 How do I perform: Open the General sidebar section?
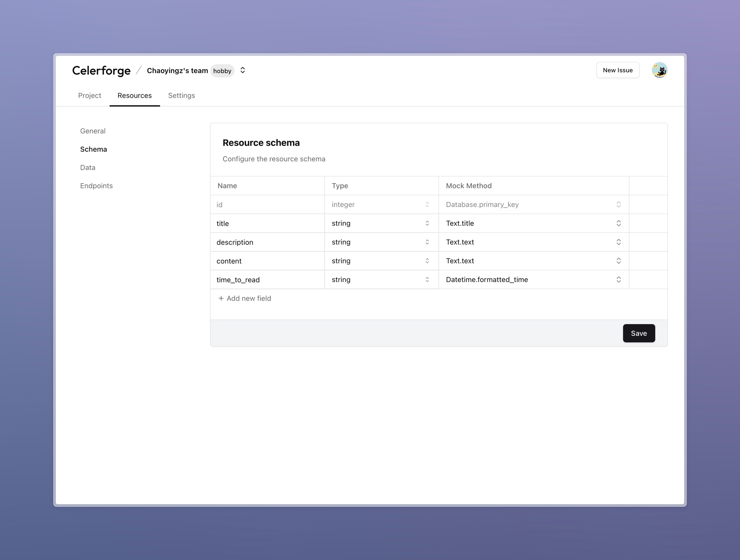click(x=93, y=131)
